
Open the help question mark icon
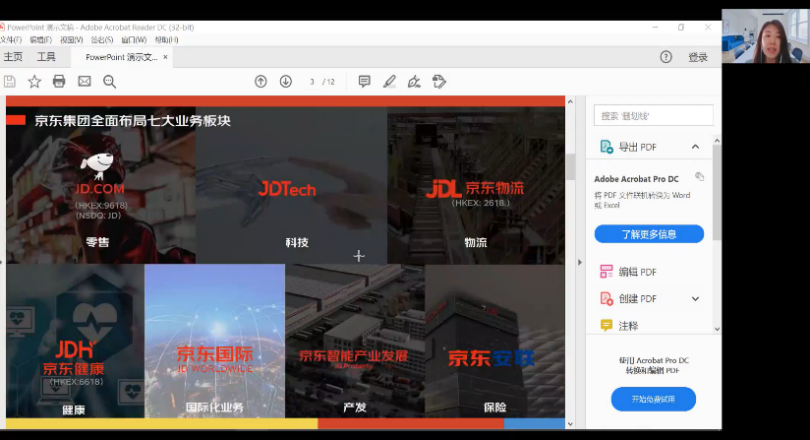pyautogui.click(x=666, y=57)
